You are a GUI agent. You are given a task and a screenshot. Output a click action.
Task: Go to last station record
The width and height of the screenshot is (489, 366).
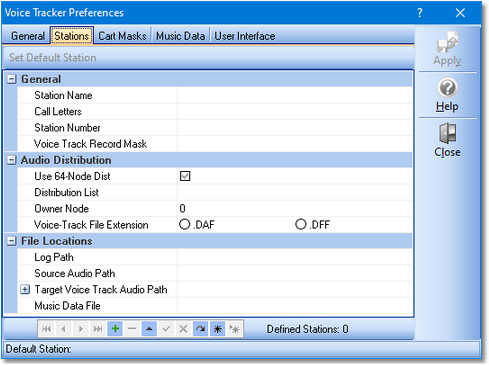click(x=98, y=329)
